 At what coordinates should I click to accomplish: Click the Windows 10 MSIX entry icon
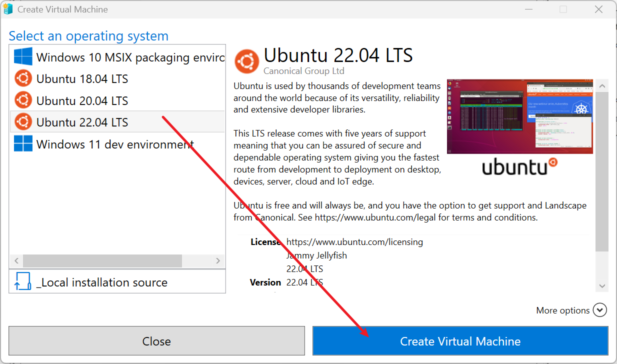pos(22,56)
